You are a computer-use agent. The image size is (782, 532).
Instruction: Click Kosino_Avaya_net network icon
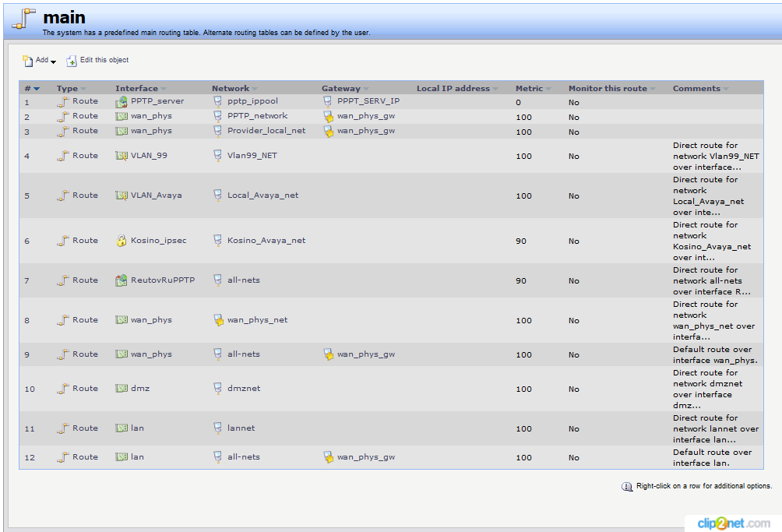point(217,241)
